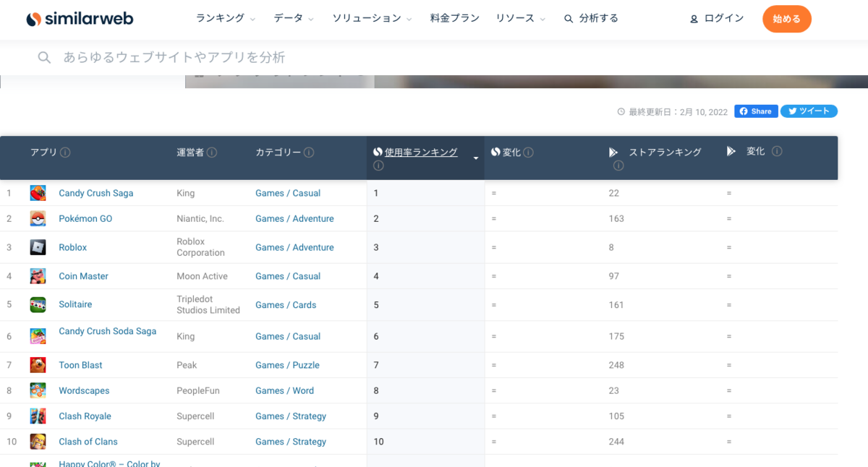Click info icon next to アプリ header

point(65,153)
